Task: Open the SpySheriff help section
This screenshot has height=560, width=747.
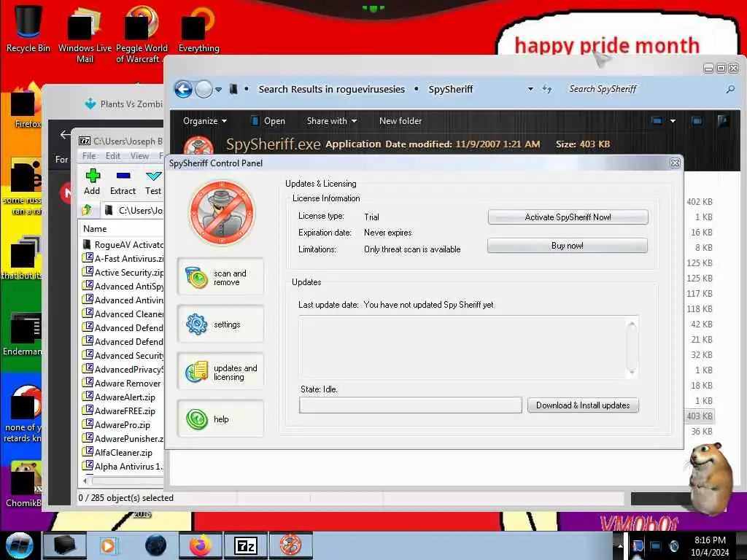Action: tap(220, 419)
